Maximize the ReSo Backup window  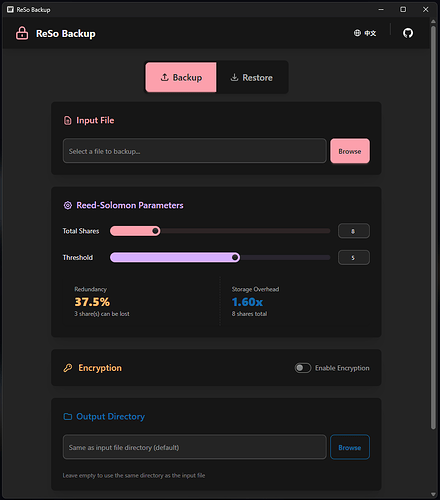click(403, 9)
